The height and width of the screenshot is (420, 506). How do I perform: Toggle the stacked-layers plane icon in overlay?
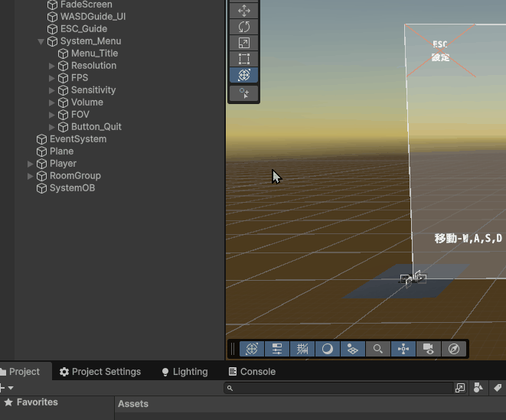(353, 349)
